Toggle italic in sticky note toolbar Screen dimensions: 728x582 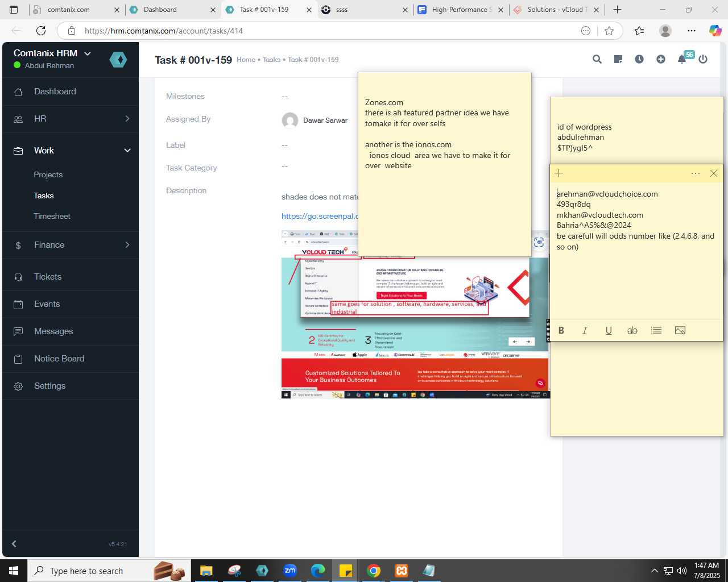click(x=585, y=330)
